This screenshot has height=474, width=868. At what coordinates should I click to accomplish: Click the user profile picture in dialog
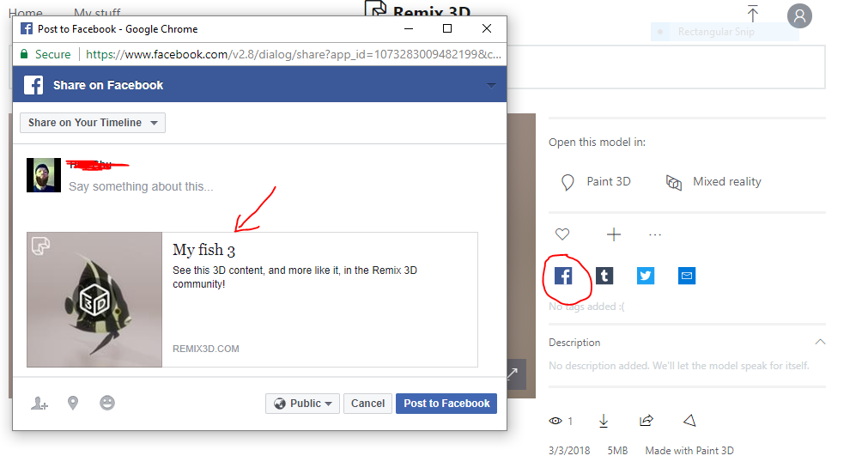[x=44, y=175]
